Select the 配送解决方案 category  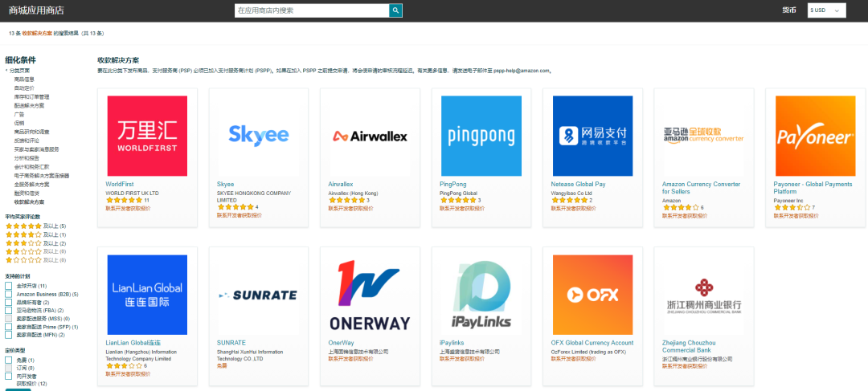coord(30,106)
